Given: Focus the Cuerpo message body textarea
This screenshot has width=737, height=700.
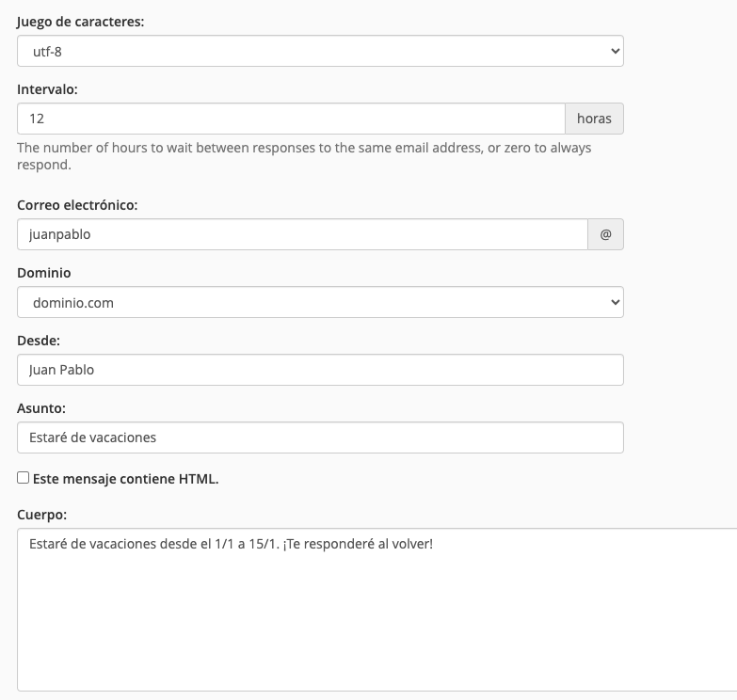Looking at the screenshot, I should pos(377,610).
